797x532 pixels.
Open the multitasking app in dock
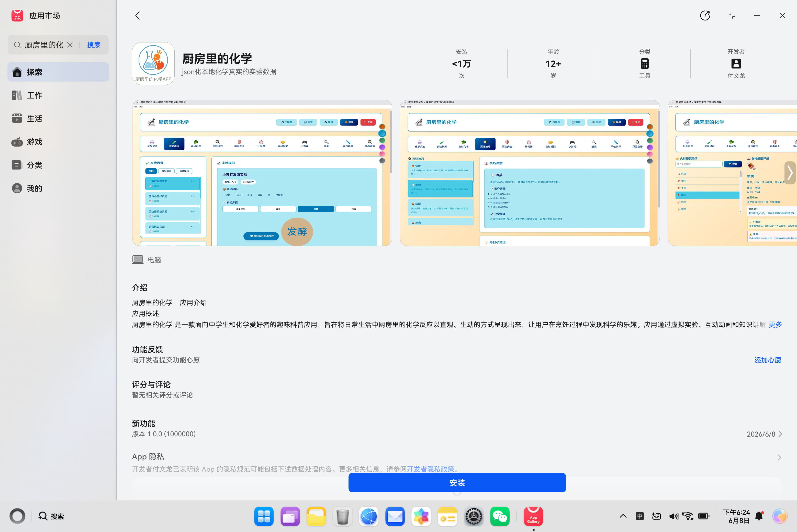(290, 516)
